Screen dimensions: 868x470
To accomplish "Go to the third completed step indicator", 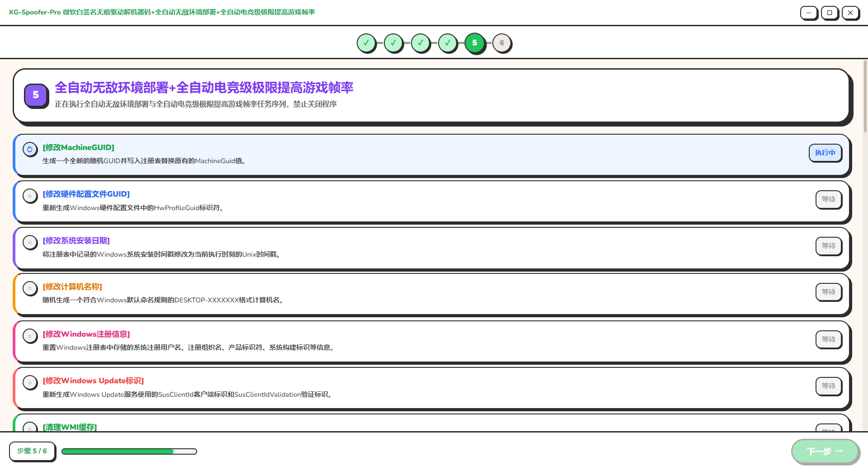I will click(x=420, y=43).
